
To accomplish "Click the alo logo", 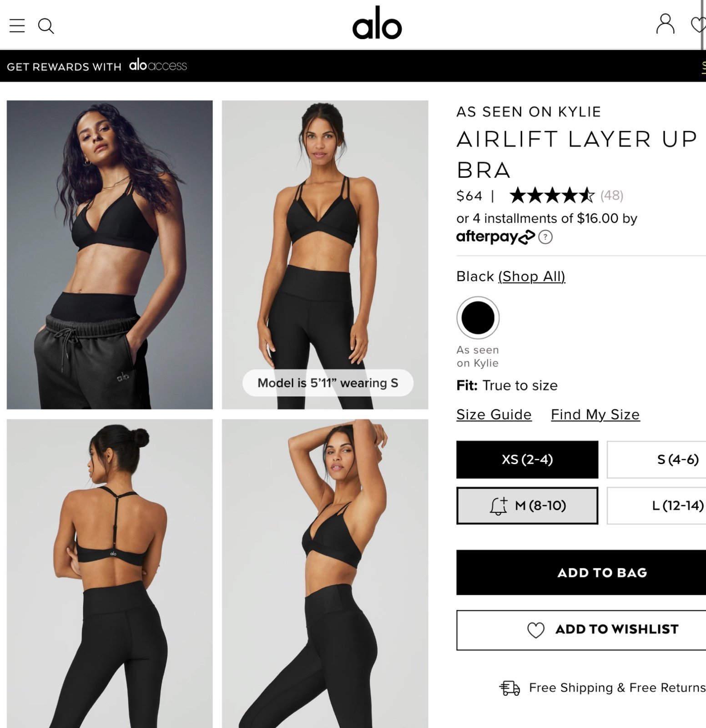I will tap(377, 23).
